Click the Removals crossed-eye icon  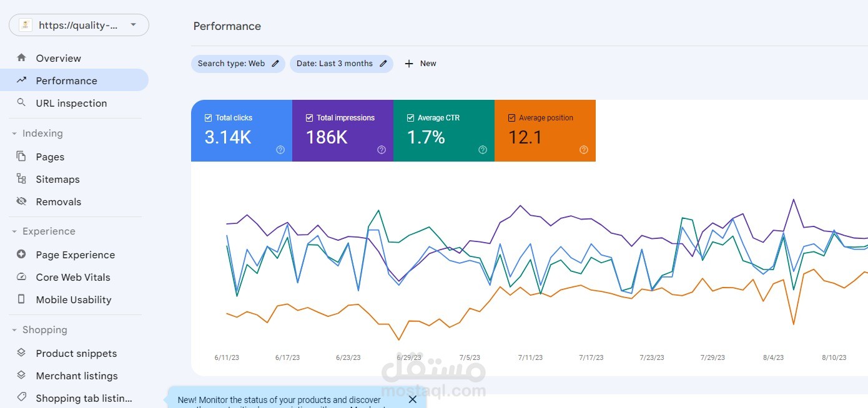click(21, 202)
